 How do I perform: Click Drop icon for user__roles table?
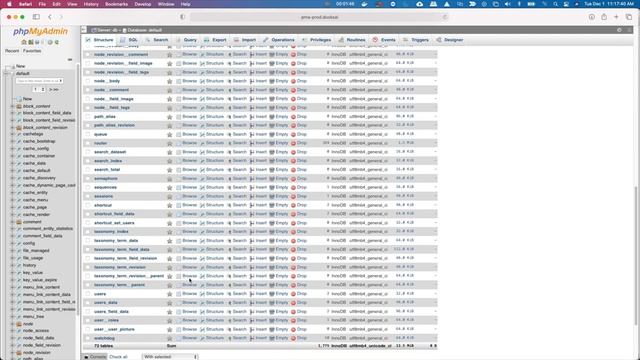pos(293,320)
